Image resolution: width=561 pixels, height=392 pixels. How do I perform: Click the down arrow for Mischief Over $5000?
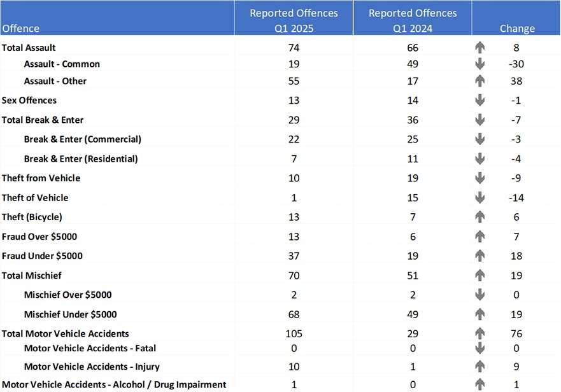pos(479,295)
